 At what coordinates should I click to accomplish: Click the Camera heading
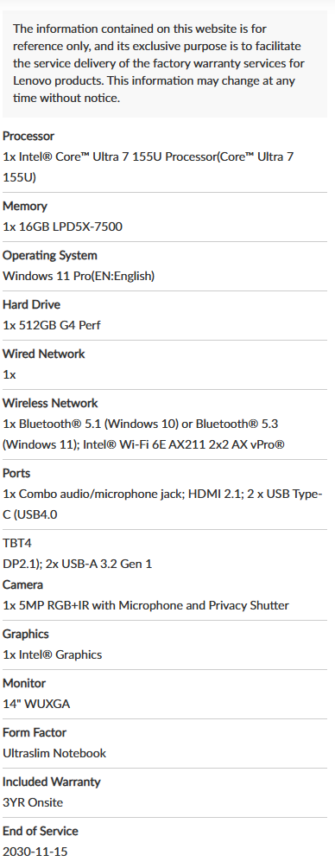tap(22, 585)
